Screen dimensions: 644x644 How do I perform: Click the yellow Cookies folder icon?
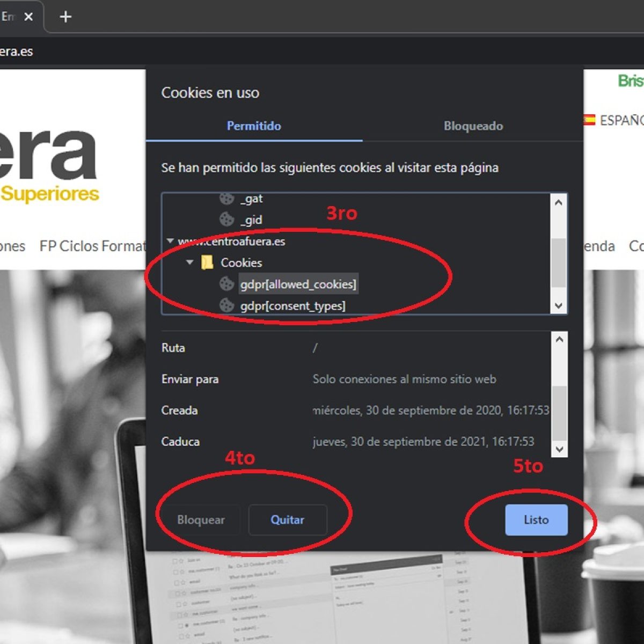coord(207,262)
